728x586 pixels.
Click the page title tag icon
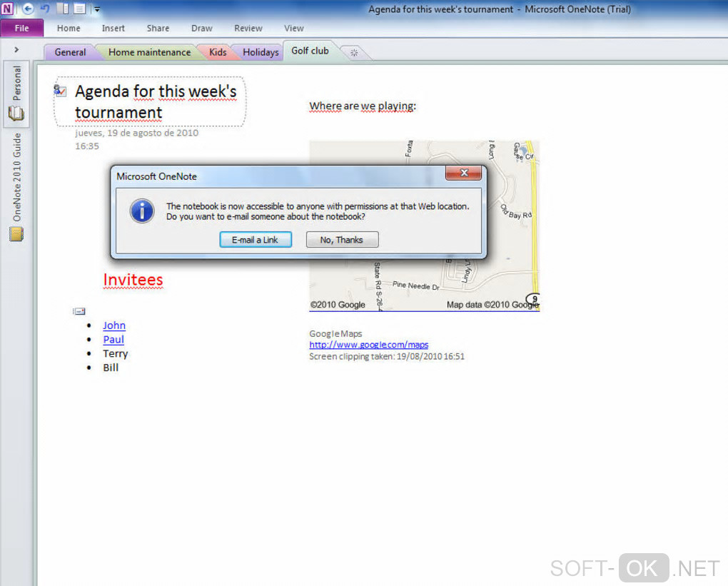point(60,91)
